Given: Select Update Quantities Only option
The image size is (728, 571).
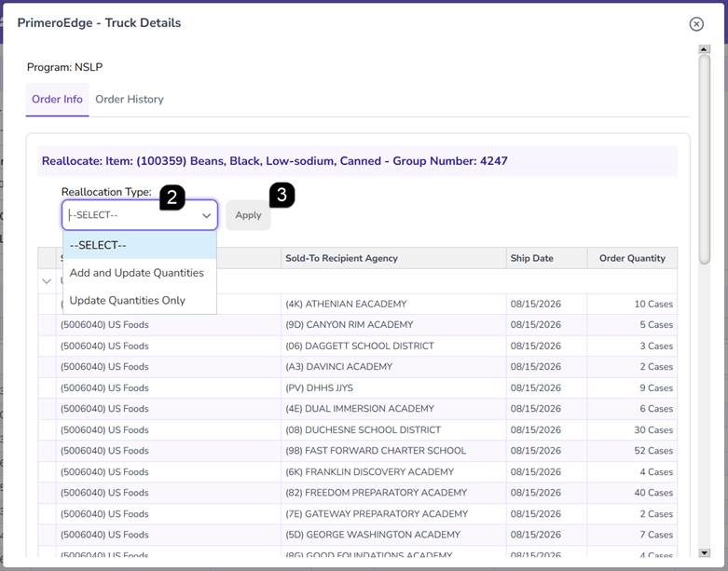Looking at the screenshot, I should click(x=140, y=300).
